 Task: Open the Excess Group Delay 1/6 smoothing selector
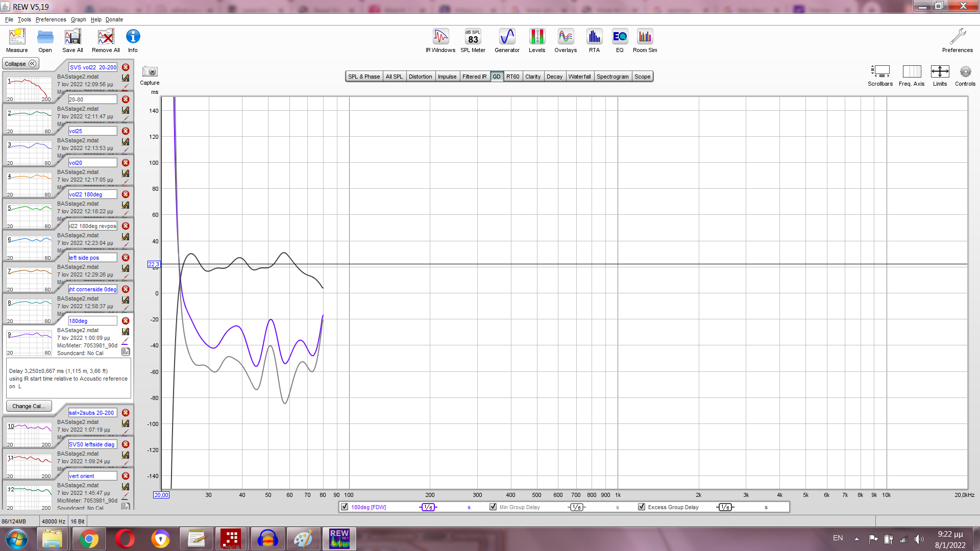tap(725, 507)
